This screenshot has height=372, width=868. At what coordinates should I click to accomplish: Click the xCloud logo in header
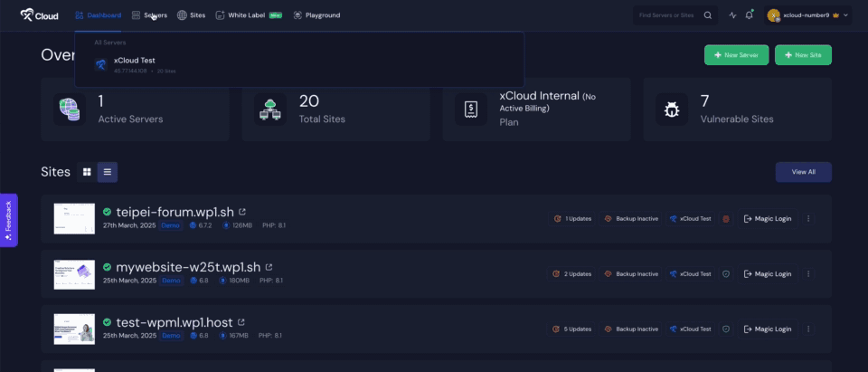(38, 15)
